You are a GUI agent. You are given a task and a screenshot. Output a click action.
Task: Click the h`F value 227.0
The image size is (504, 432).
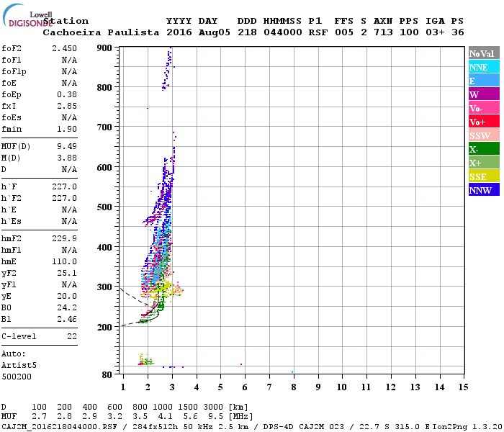coord(64,186)
